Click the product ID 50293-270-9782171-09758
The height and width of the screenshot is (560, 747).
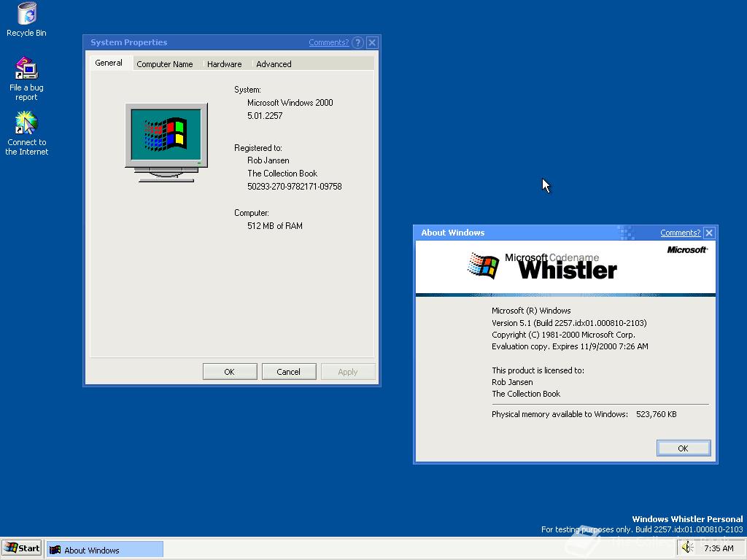pos(295,187)
